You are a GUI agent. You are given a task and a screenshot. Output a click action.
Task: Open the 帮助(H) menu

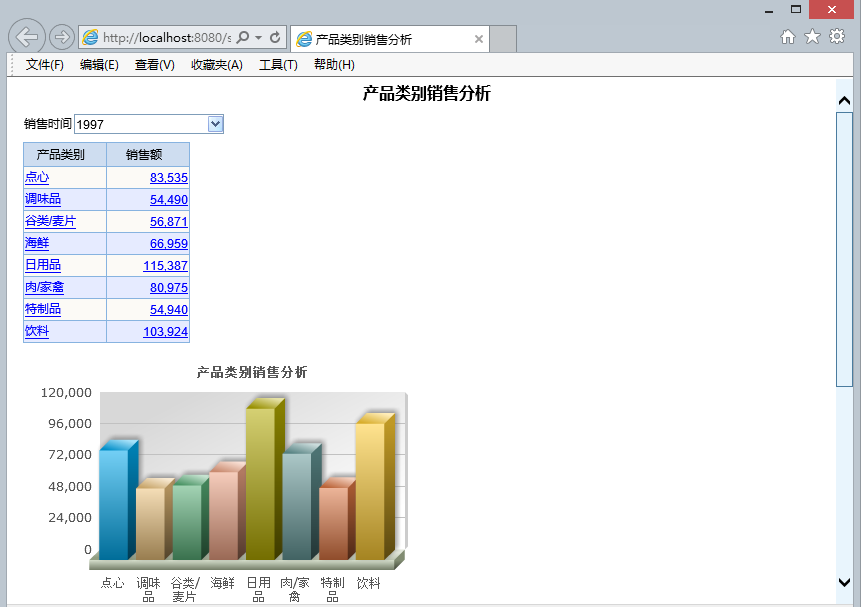334,65
